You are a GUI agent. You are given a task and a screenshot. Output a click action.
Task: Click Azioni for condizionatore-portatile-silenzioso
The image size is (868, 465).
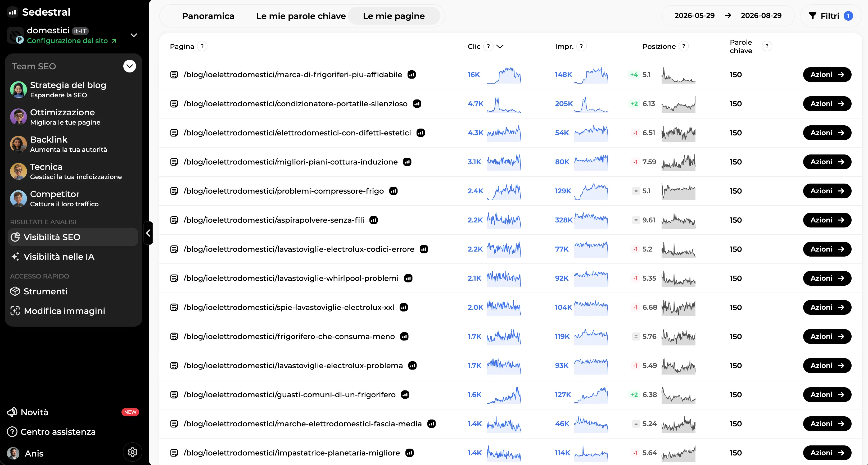pos(827,104)
